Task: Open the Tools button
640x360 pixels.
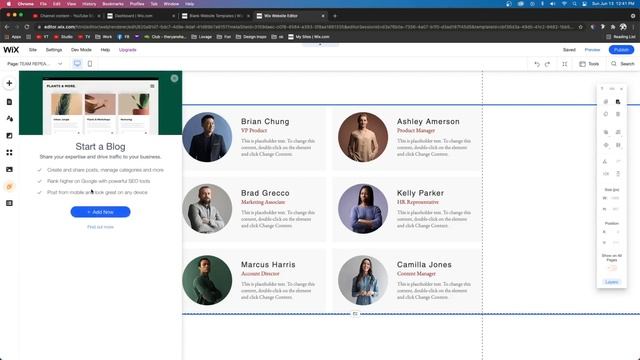Action: pos(589,64)
